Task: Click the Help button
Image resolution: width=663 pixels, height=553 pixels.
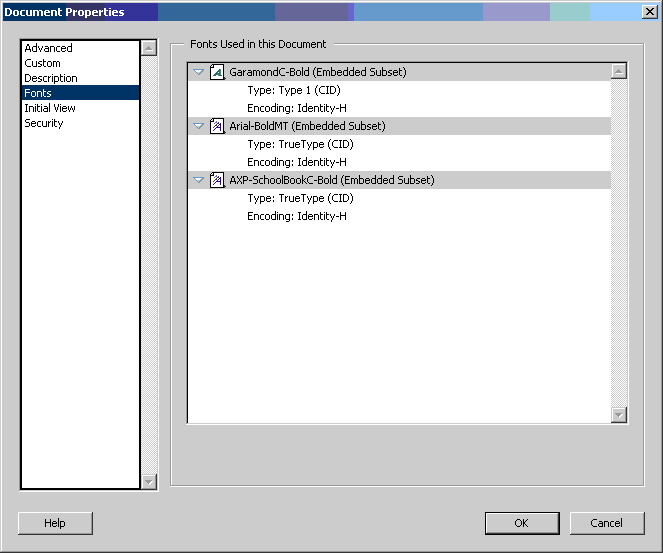Action: (55, 523)
